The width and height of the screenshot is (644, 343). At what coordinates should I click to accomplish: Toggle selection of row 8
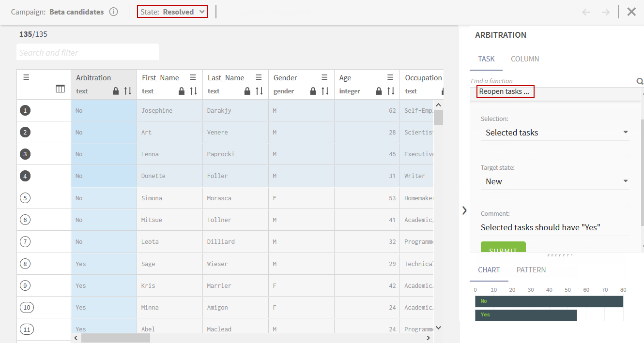[26, 264]
